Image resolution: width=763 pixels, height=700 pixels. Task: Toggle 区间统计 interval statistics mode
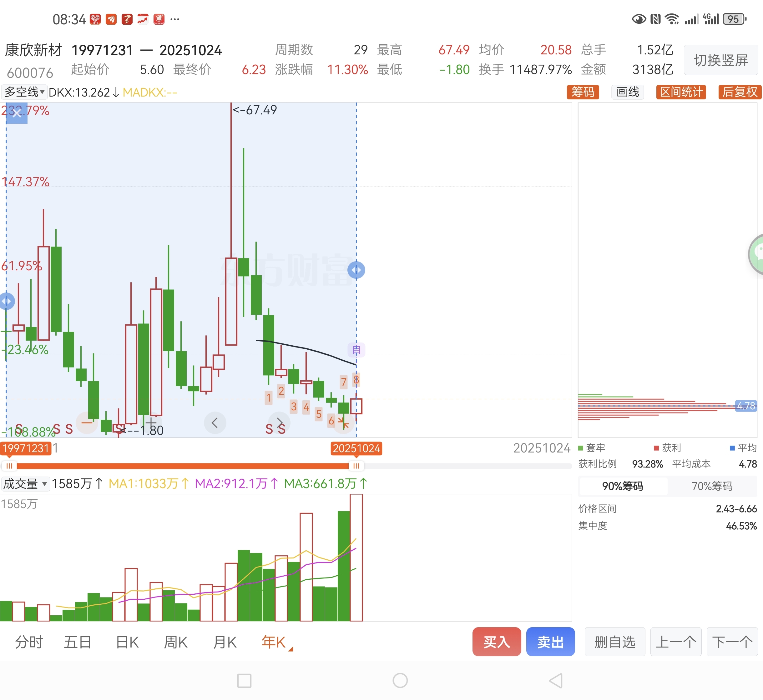(681, 92)
